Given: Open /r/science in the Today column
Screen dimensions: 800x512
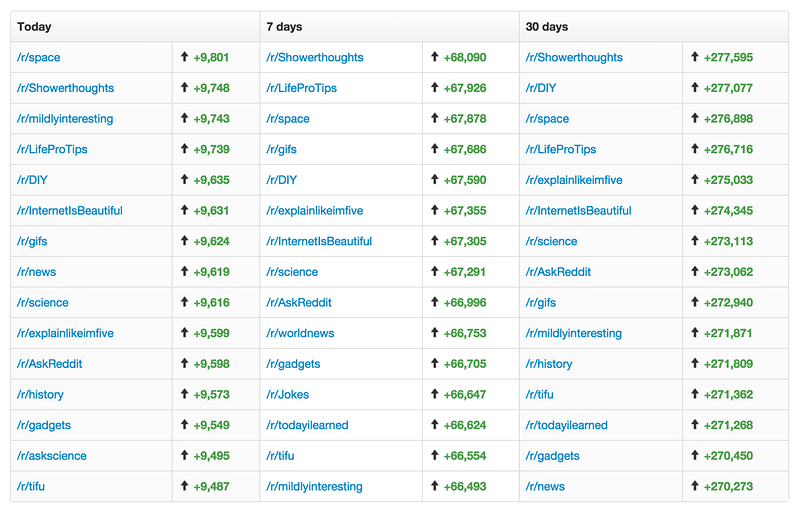Looking at the screenshot, I should pyautogui.click(x=42, y=302).
